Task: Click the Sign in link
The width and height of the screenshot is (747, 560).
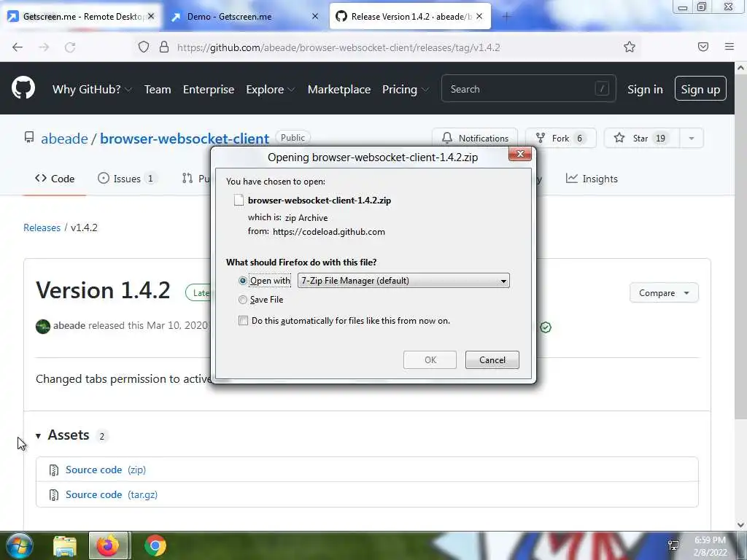Action: [645, 90]
